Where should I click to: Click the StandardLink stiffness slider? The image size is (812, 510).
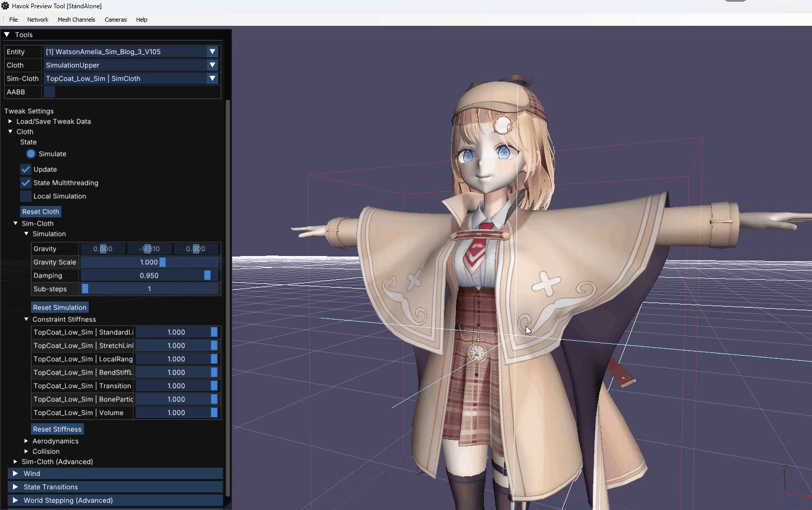[176, 332]
